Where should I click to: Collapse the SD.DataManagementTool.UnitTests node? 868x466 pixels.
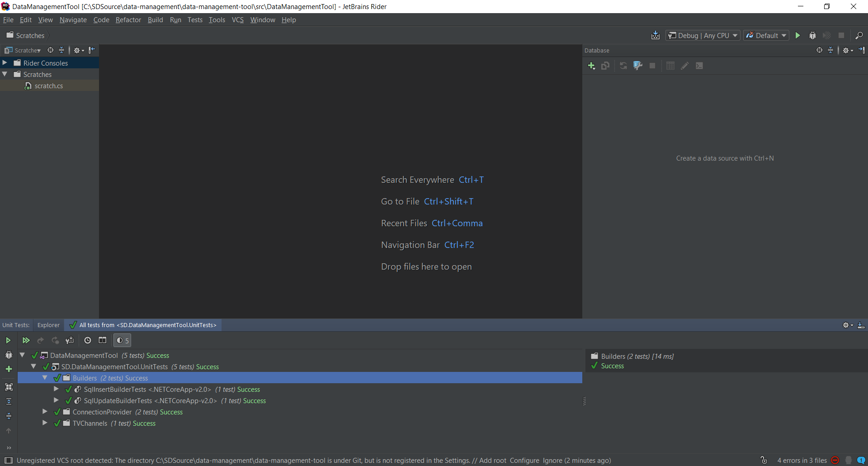pos(33,366)
